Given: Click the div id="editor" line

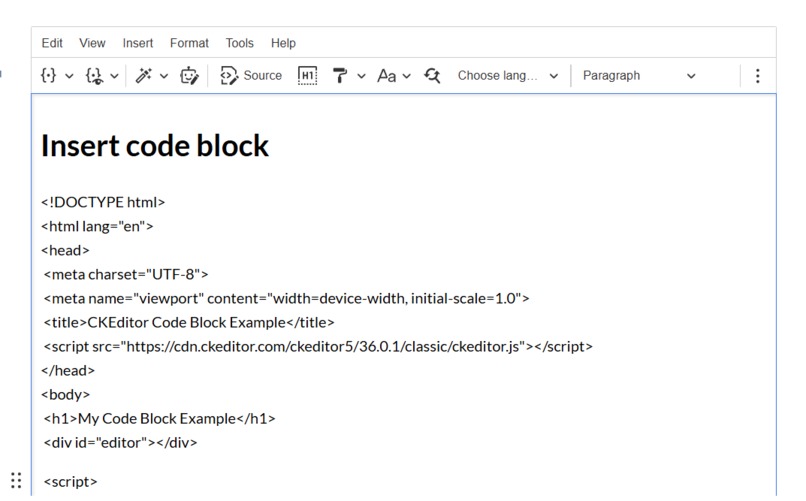Looking at the screenshot, I should pyautogui.click(x=120, y=443).
